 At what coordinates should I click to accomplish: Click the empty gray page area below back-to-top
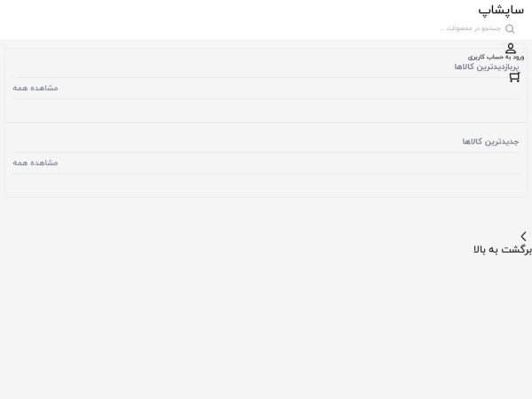[266, 325]
